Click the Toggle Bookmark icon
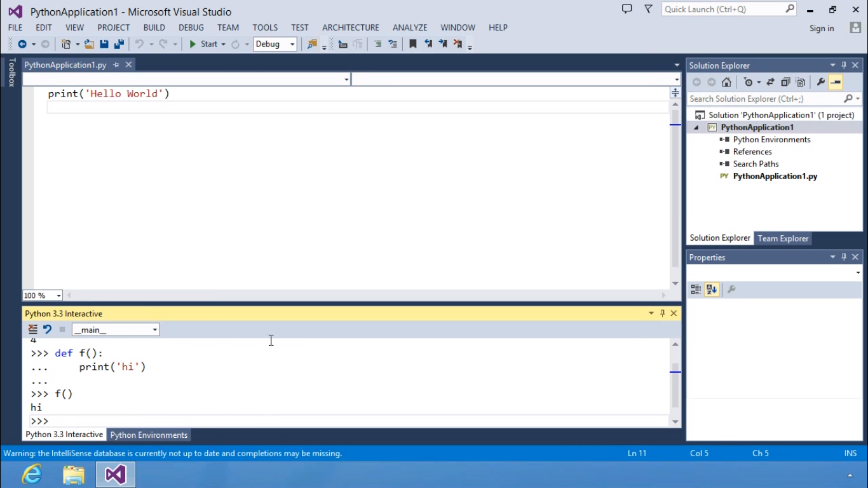Screen dimensions: 868x488 [x=412, y=43]
